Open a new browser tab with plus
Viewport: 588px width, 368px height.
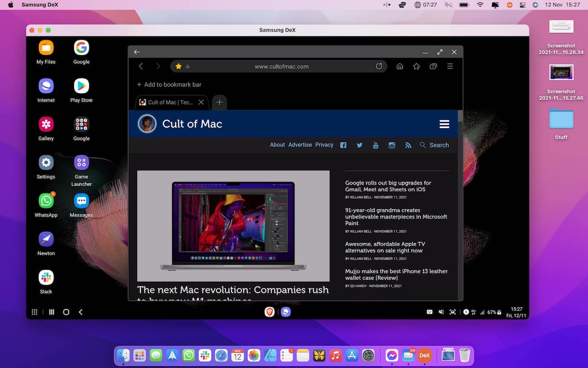[x=220, y=103]
